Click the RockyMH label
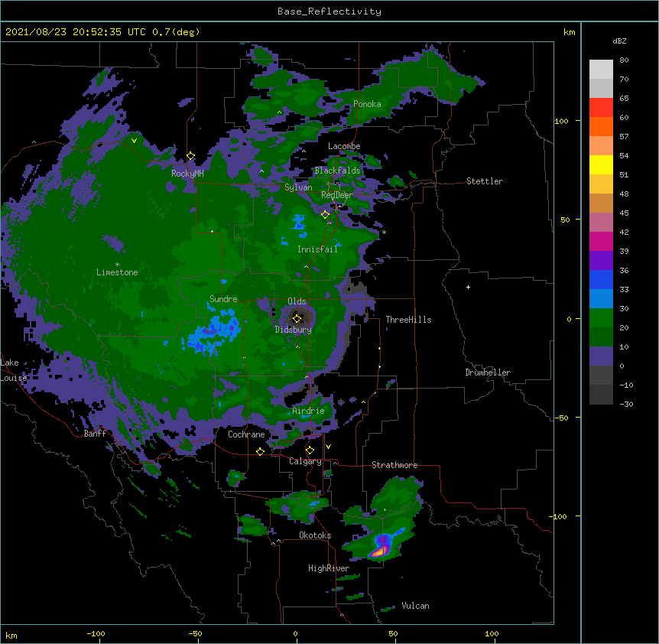This screenshot has width=659, height=644. (187, 173)
